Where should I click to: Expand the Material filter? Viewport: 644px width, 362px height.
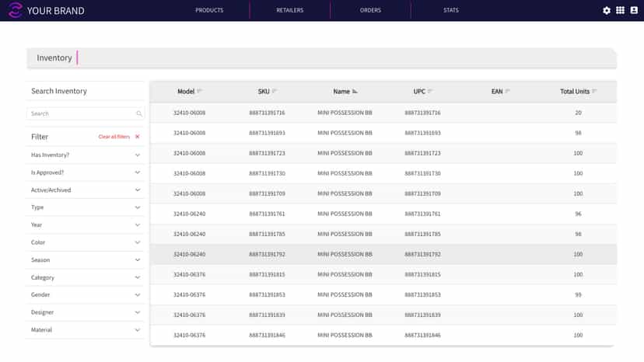[86, 330]
